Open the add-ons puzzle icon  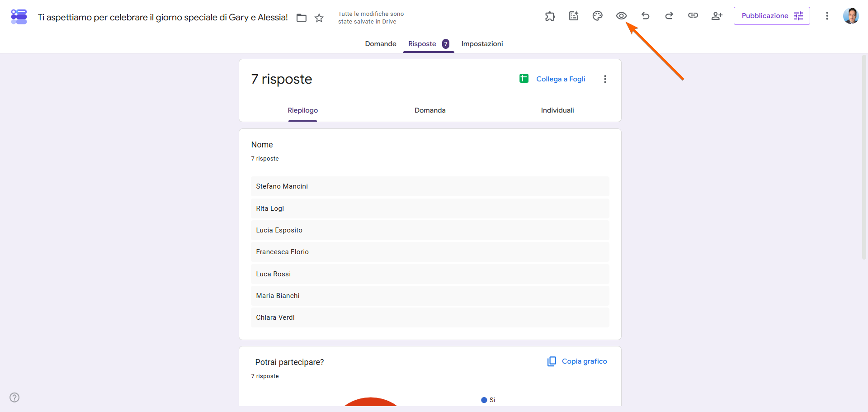550,16
